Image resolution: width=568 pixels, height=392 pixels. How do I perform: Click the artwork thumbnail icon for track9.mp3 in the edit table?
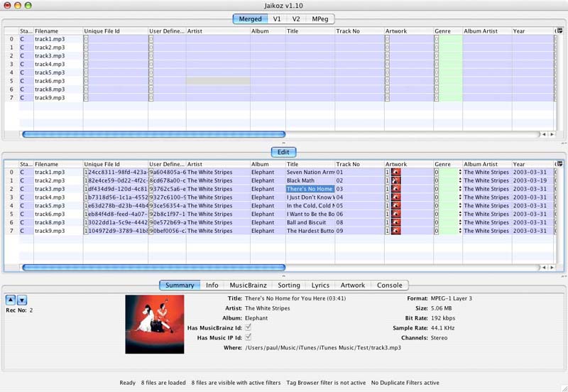pyautogui.click(x=395, y=231)
